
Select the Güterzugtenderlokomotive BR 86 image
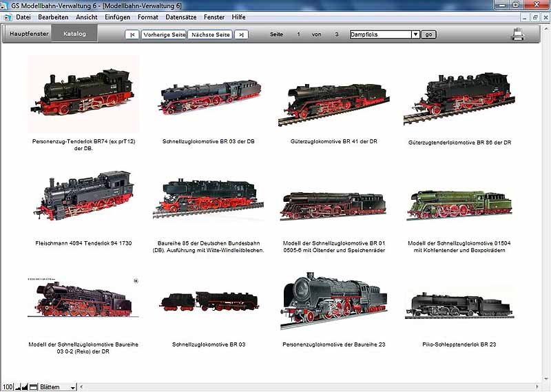(459, 99)
